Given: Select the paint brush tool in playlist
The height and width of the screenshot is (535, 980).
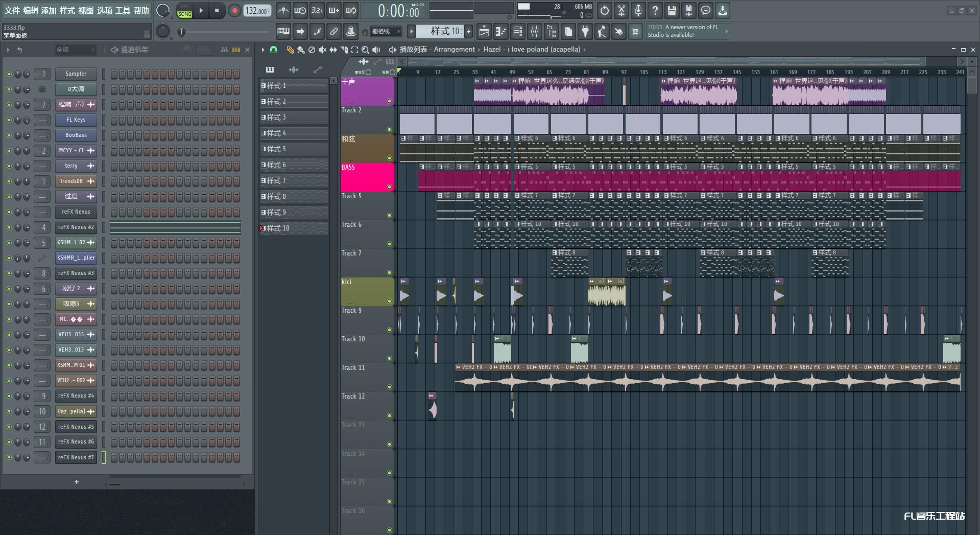Looking at the screenshot, I should tap(301, 50).
